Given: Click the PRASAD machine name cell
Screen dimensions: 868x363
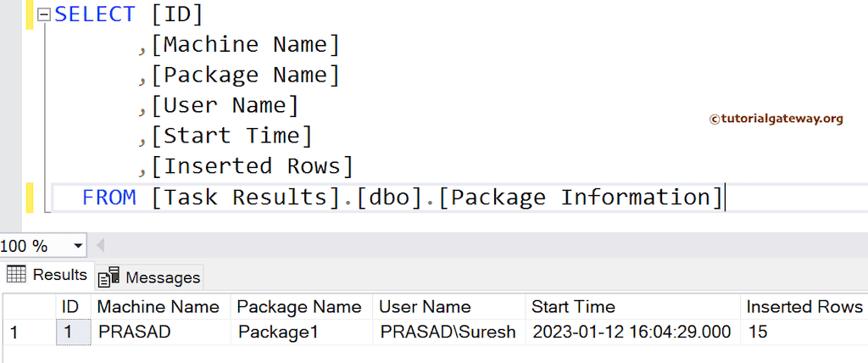Looking at the screenshot, I should coord(135,332).
